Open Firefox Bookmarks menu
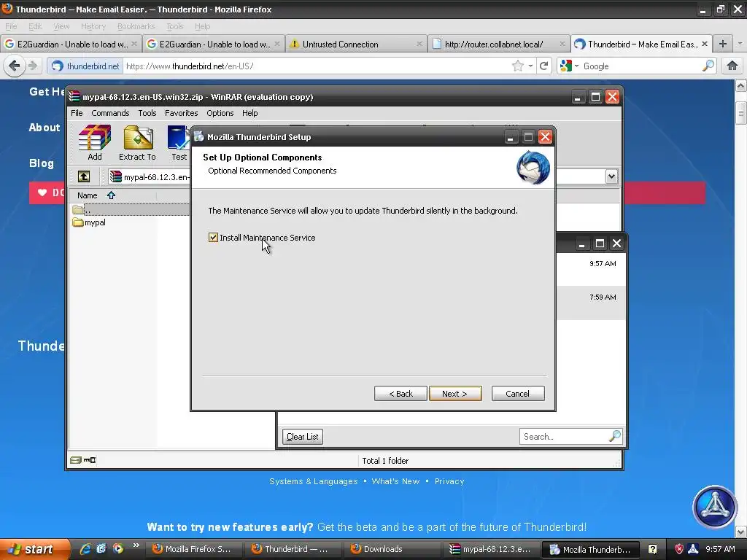Image resolution: width=747 pixels, height=560 pixels. 136,26
